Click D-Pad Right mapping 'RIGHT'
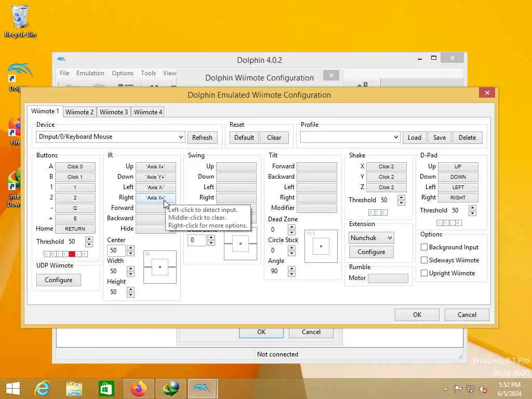 pyautogui.click(x=458, y=197)
